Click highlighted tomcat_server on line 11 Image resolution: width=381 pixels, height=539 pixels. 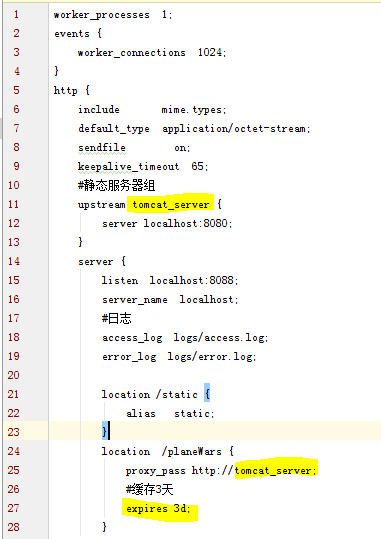coord(171,205)
